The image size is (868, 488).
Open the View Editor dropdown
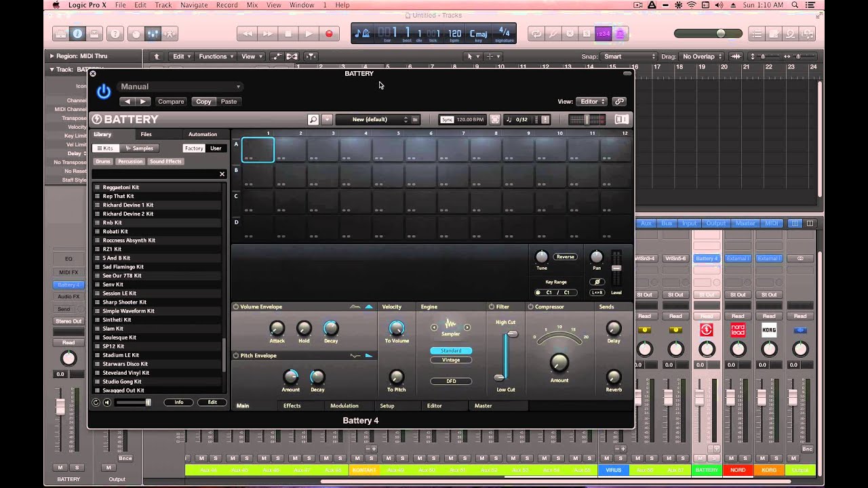[592, 102]
